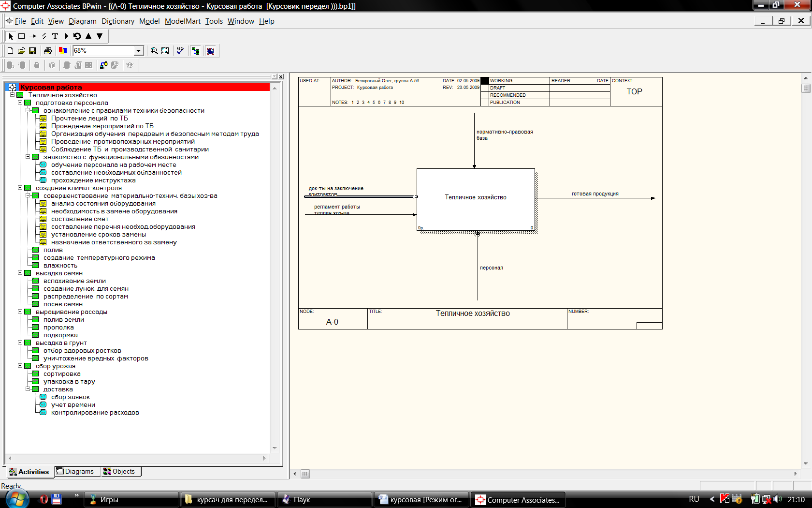Collapse the доставка tree node
812x508 pixels.
click(x=28, y=389)
